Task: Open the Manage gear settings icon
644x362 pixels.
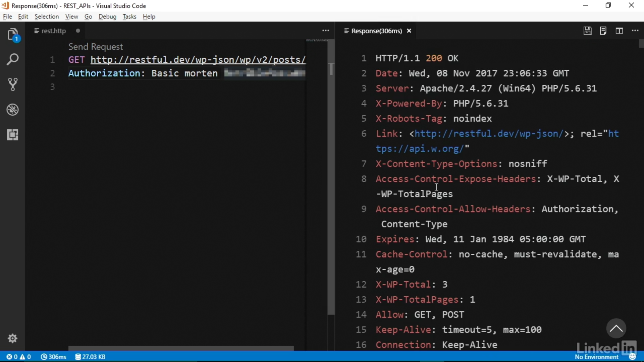Action: point(13,338)
